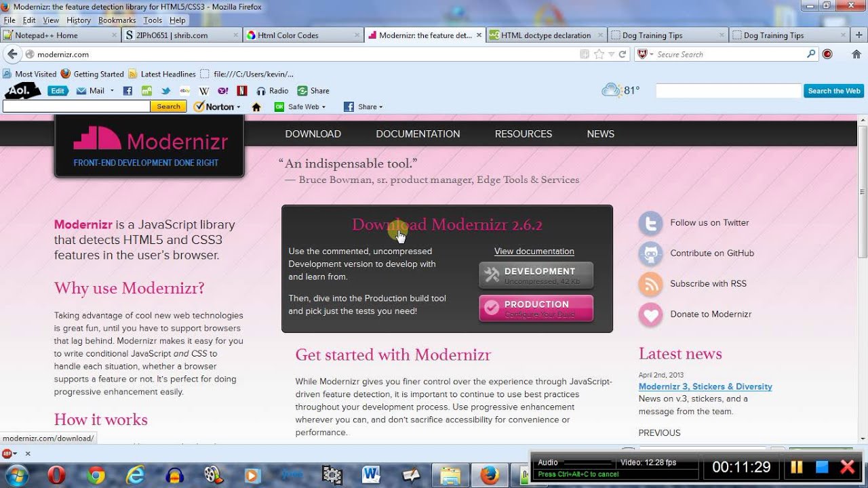This screenshot has height=488, width=868.
Task: Switch to HTML doctype declaration tab
Action: (x=546, y=35)
